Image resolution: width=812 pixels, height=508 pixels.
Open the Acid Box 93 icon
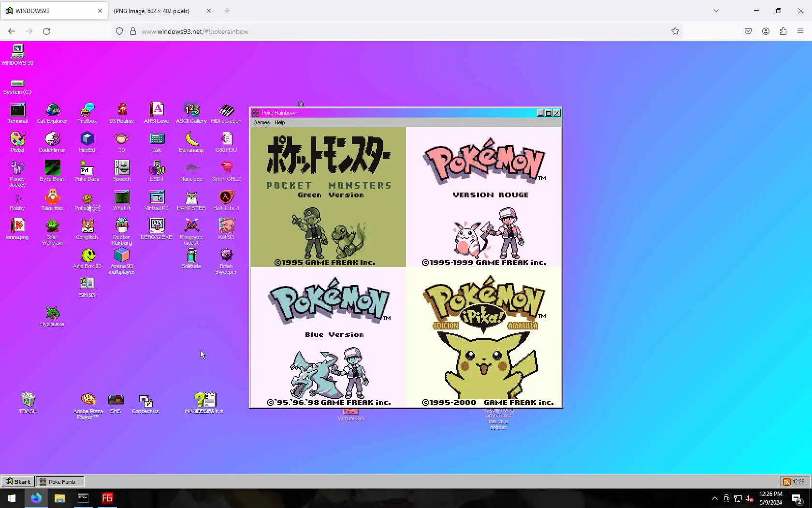(x=87, y=259)
